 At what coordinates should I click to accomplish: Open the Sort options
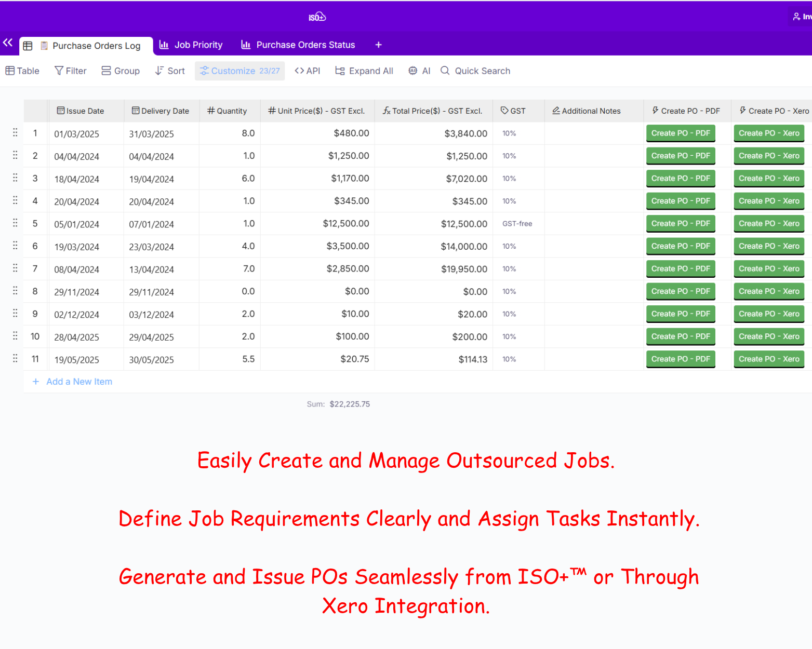click(170, 71)
